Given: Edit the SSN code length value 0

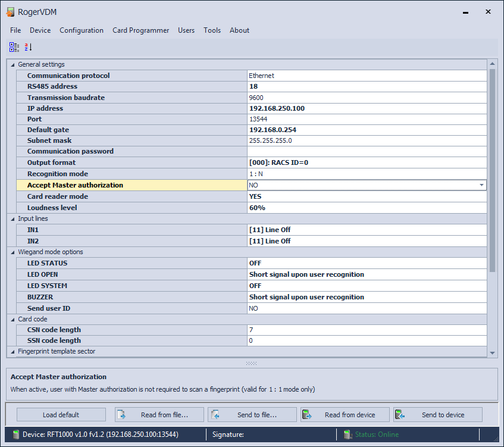Looking at the screenshot, I should coord(367,340).
